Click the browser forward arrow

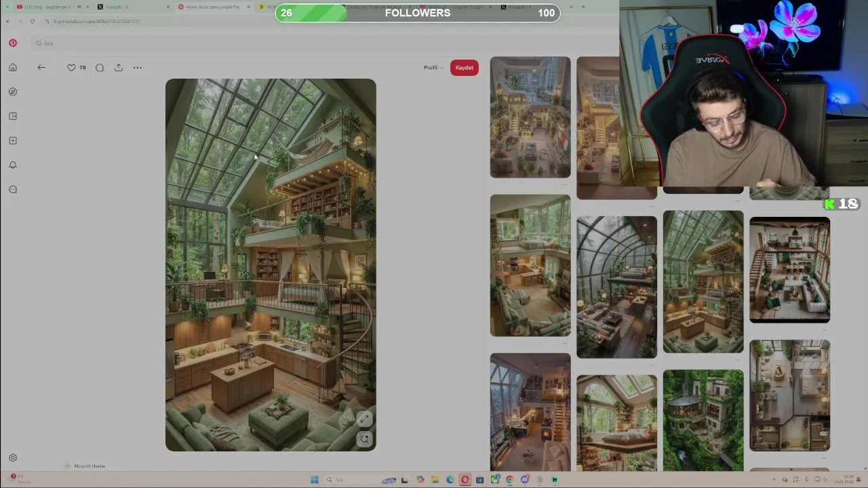pos(20,21)
